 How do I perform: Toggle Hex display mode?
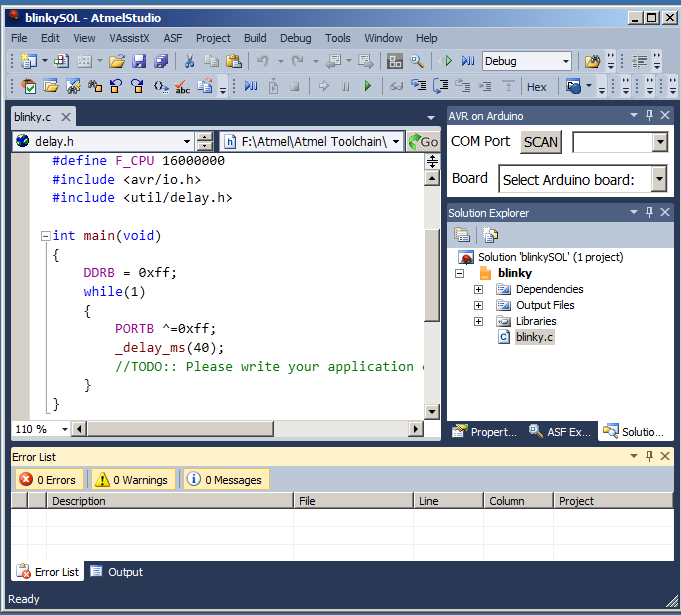536,87
